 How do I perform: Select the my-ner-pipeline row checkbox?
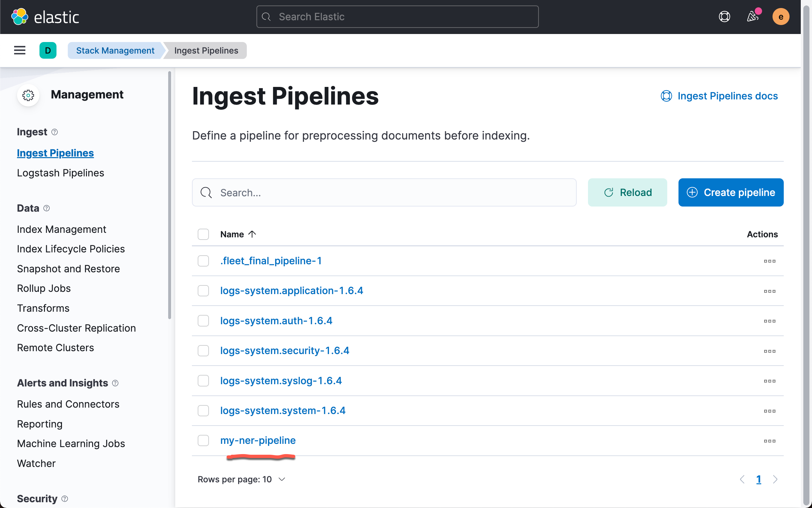pos(203,440)
